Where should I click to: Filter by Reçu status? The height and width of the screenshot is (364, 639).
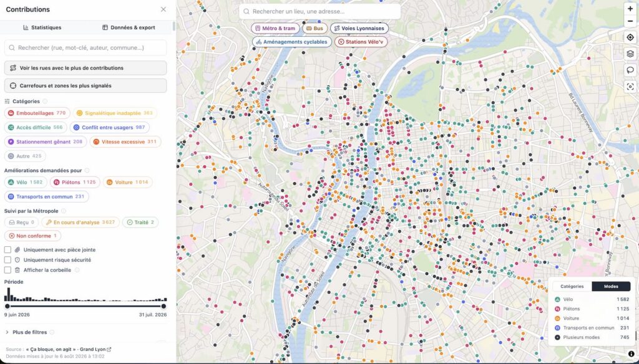click(x=22, y=223)
